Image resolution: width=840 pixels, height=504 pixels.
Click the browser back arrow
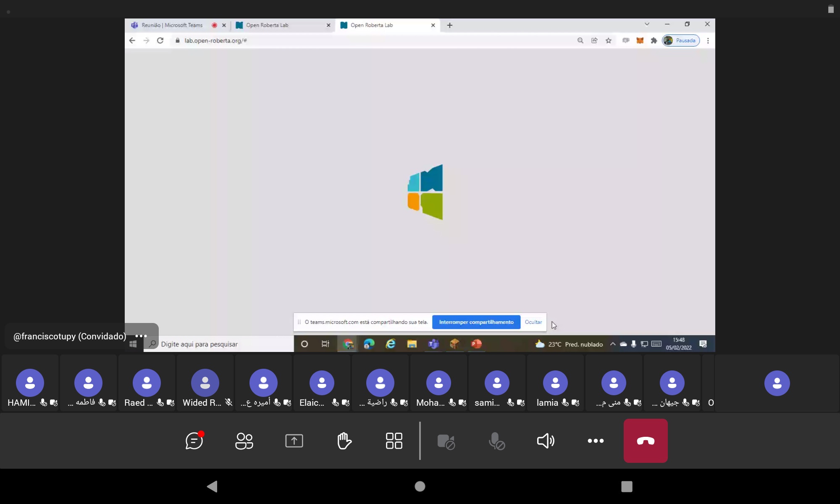point(132,40)
